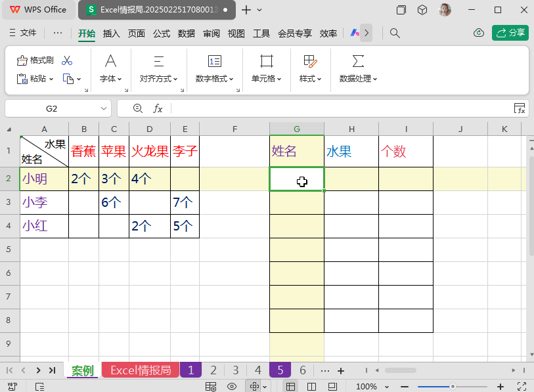
Task: Jump to the last sheet tab arrow
Action: coord(52,370)
